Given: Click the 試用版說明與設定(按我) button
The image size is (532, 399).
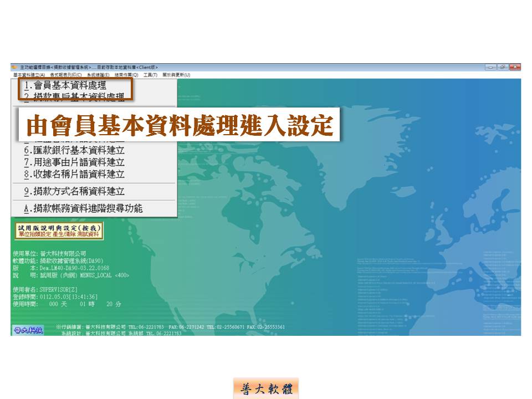Looking at the screenshot, I should tap(59, 231).
